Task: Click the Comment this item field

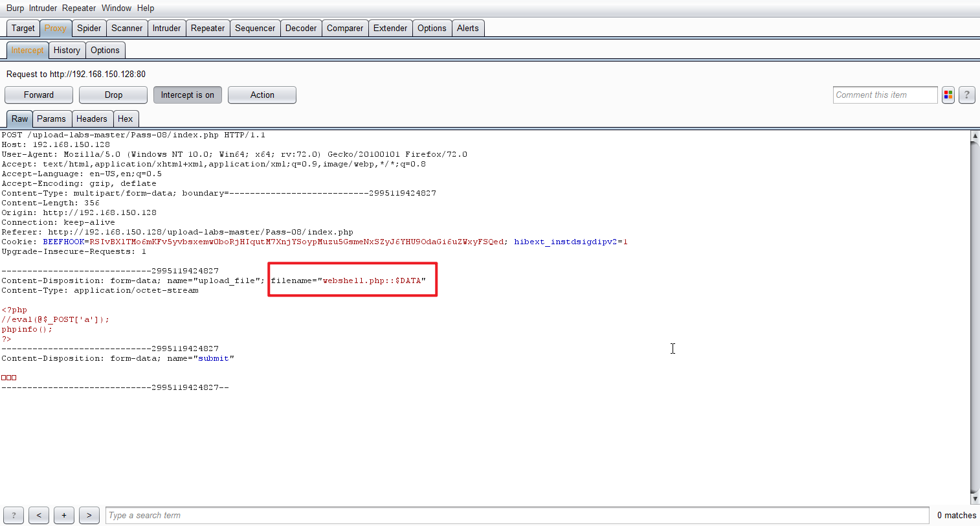Action: pyautogui.click(x=885, y=95)
